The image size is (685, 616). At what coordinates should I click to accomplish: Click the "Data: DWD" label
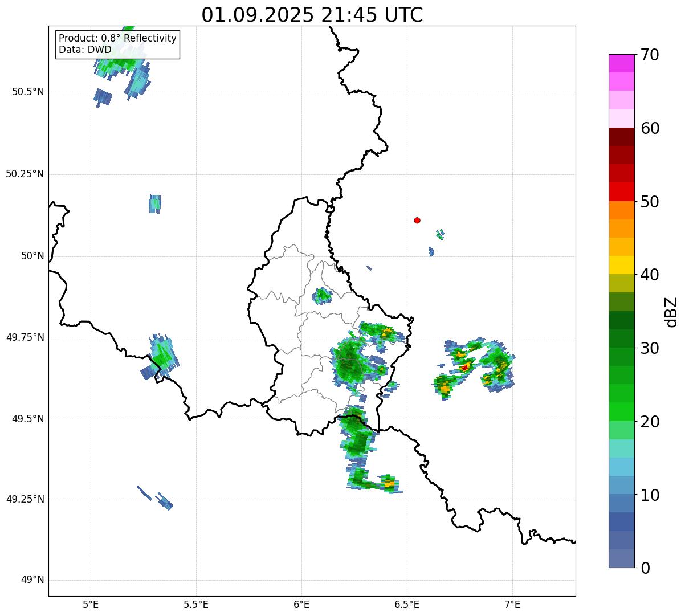85,50
